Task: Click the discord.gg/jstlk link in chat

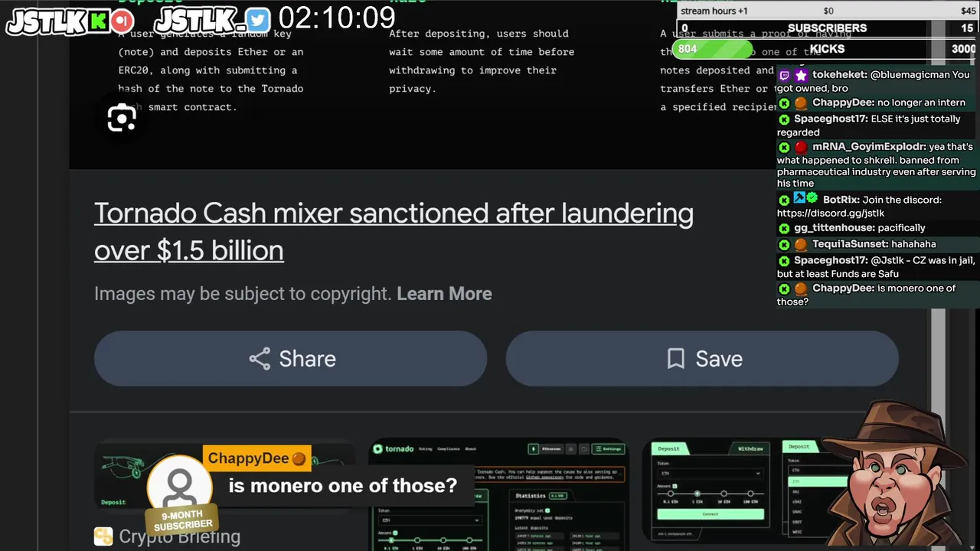Action: pyautogui.click(x=831, y=214)
